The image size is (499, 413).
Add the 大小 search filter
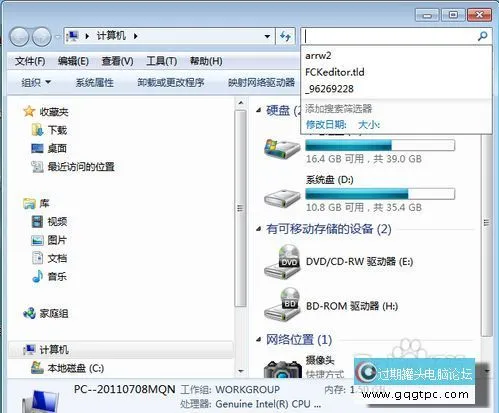[369, 125]
